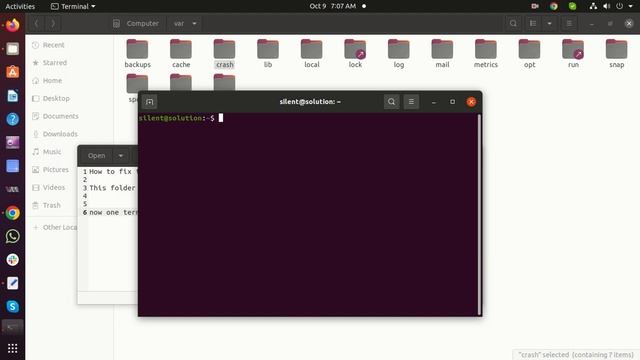Launch Skype from the dock

[x=13, y=307]
